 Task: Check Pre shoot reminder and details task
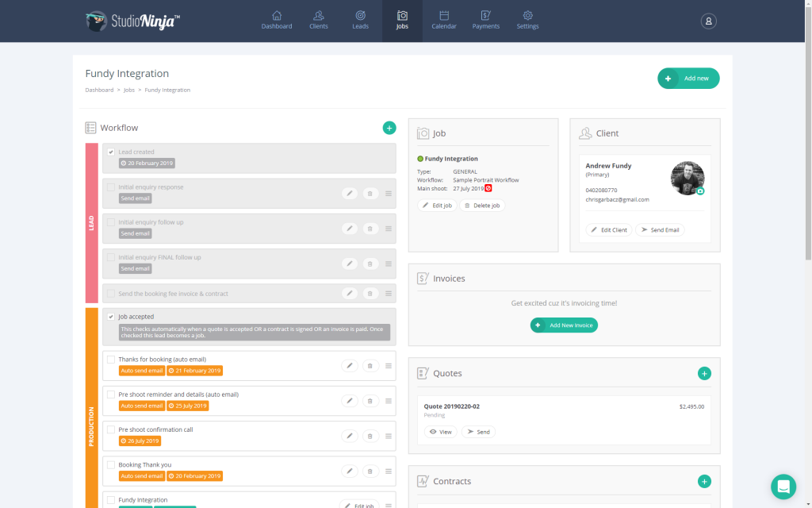111,394
